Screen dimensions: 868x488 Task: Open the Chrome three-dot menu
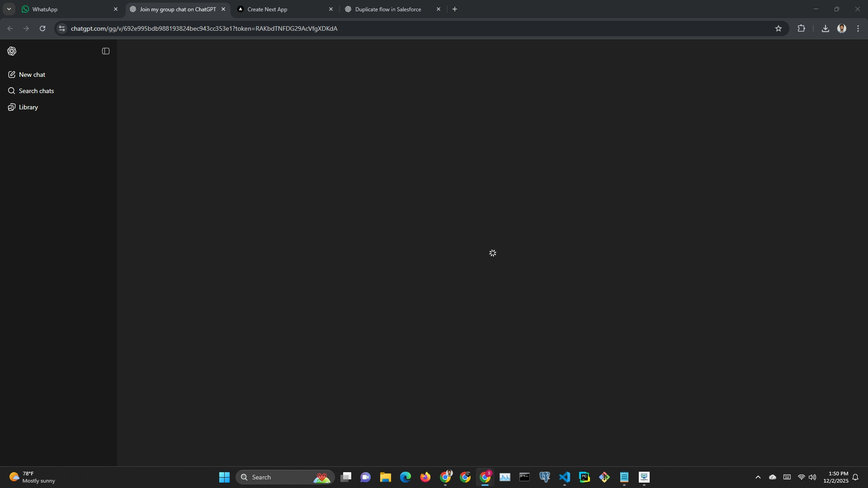pyautogui.click(x=858, y=28)
